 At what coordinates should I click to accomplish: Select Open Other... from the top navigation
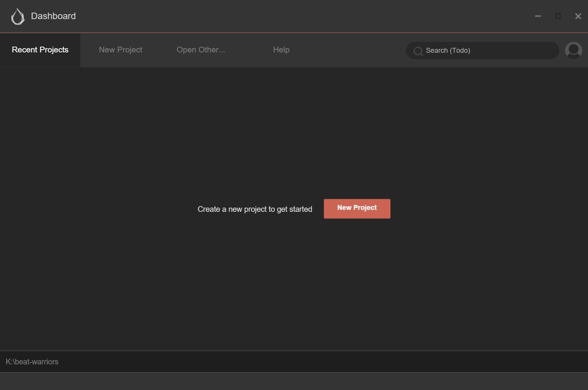tap(201, 50)
